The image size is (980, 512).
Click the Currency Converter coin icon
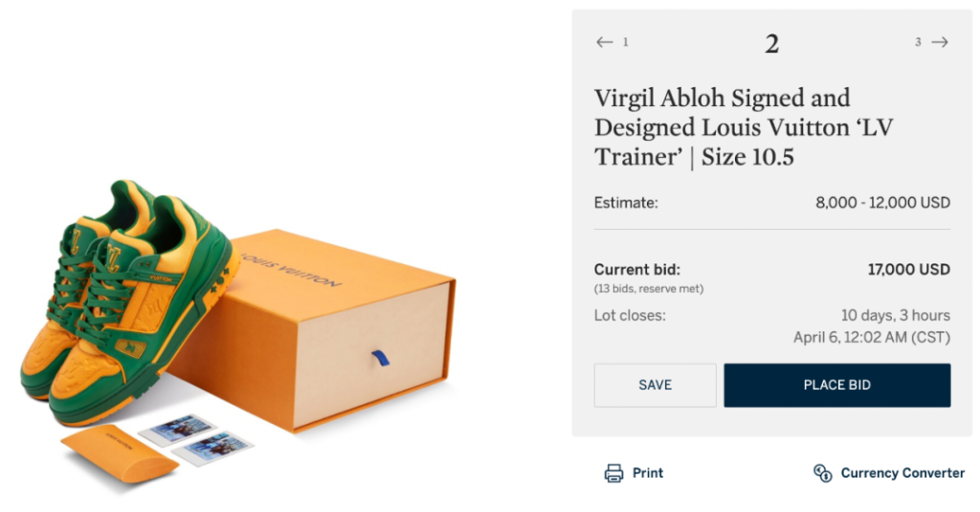[x=822, y=473]
